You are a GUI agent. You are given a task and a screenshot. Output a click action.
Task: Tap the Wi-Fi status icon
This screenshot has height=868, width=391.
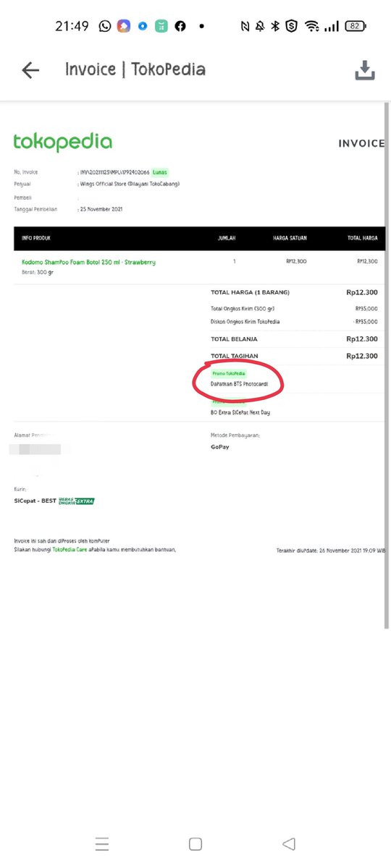(x=312, y=26)
